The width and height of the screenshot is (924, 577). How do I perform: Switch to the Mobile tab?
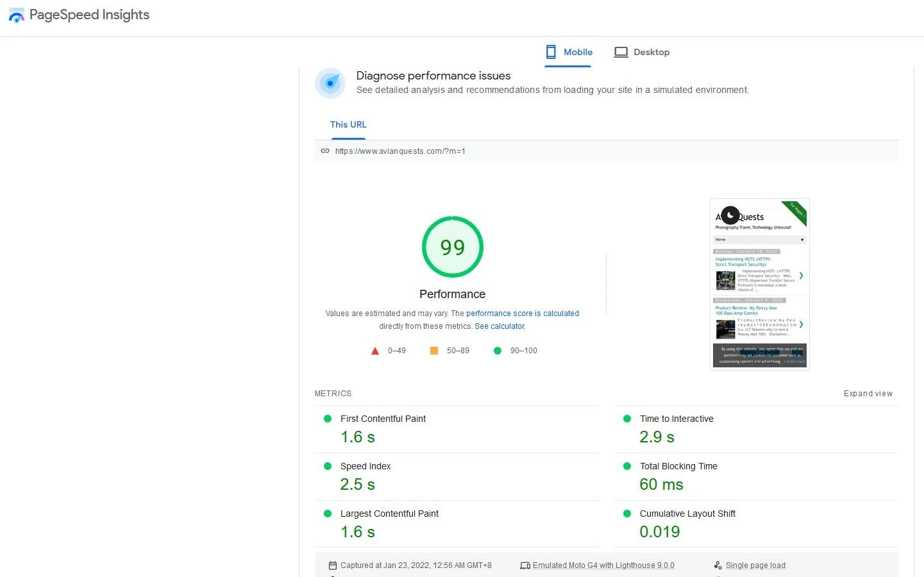pos(568,53)
